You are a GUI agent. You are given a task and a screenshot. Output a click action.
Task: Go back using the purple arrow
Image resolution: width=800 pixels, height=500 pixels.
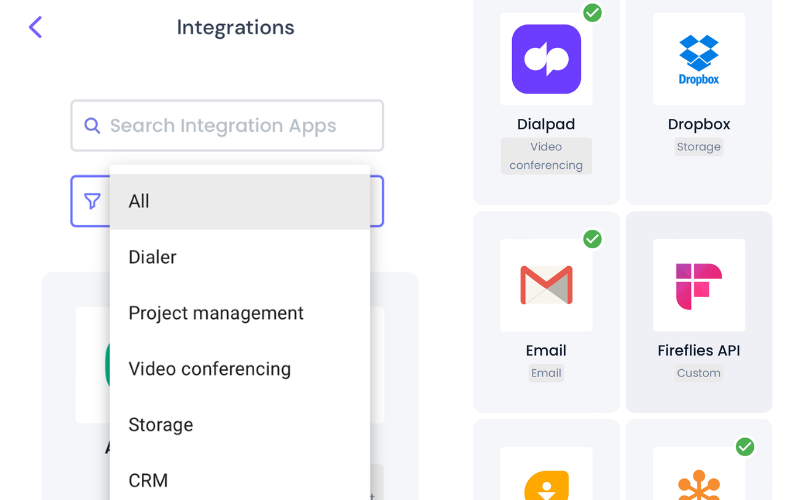click(35, 27)
